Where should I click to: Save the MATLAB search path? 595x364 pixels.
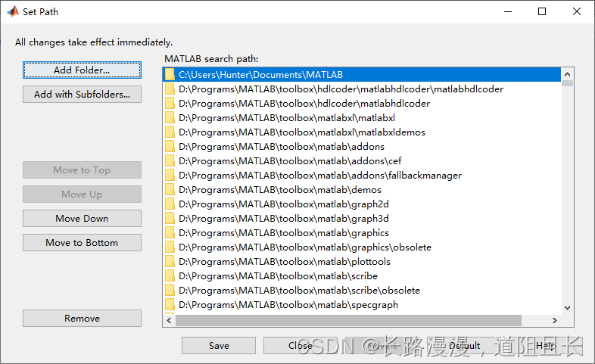coord(219,345)
